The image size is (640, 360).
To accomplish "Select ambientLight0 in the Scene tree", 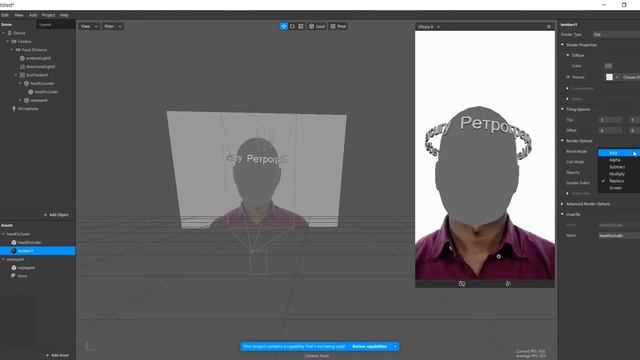I will point(38,58).
